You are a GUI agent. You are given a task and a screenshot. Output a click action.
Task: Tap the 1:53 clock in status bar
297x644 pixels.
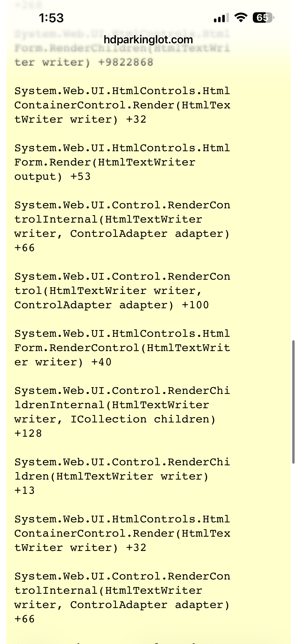coord(51,18)
